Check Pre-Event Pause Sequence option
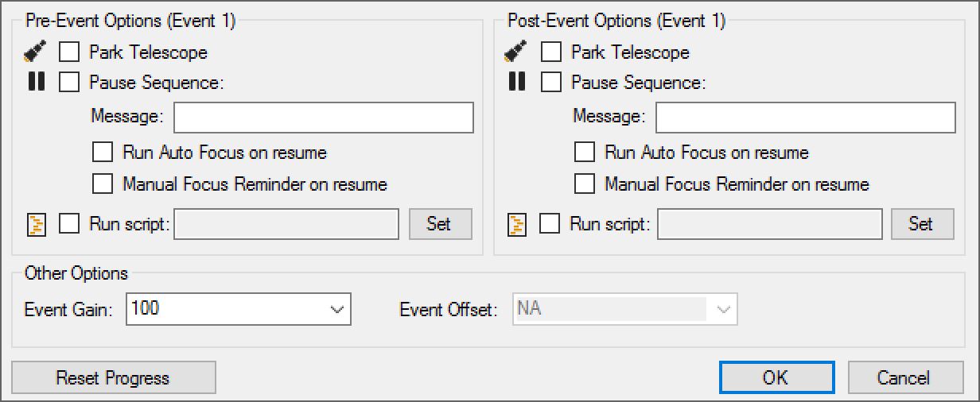The image size is (980, 402). (69, 82)
